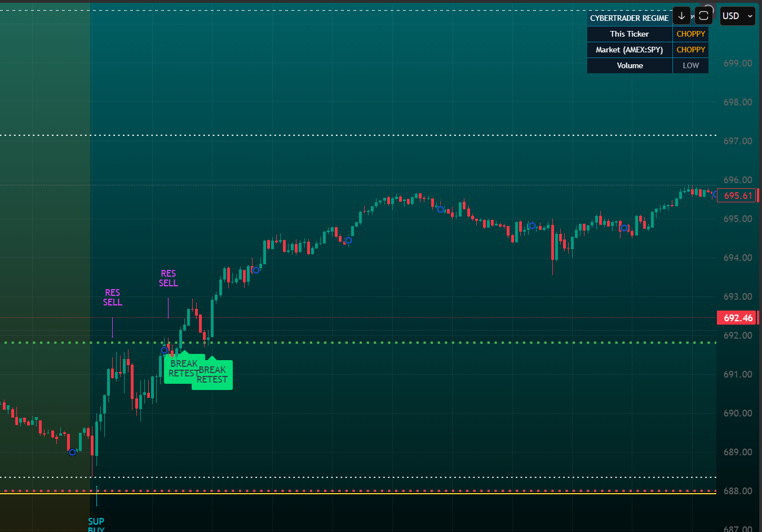Screen dimensions: 762x532
Task: Select the Market (AMEX:SPY) regime row
Action: [x=630, y=50]
